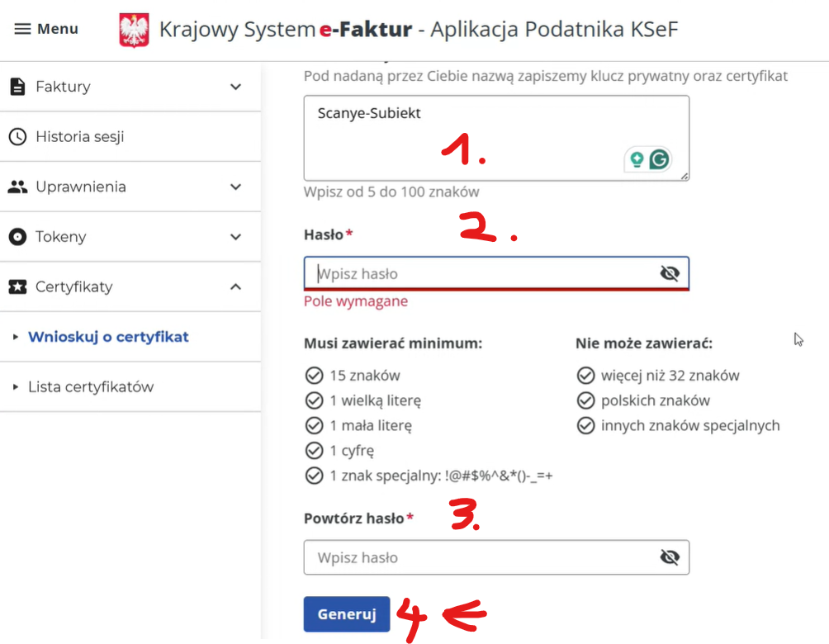The height and width of the screenshot is (644, 829).
Task: Collapse the Certyfikaty section chevron
Action: pos(235,287)
